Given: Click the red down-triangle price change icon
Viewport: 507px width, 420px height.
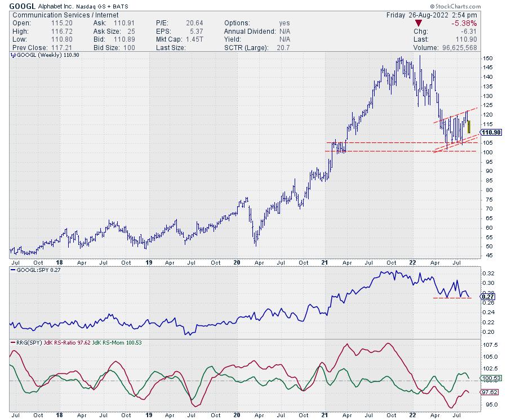Looking at the screenshot, I should tap(419, 23).
